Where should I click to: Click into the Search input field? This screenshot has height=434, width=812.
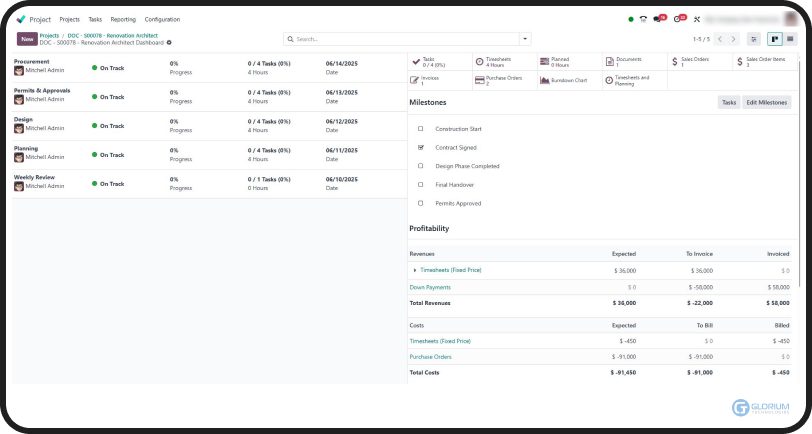(x=400, y=39)
